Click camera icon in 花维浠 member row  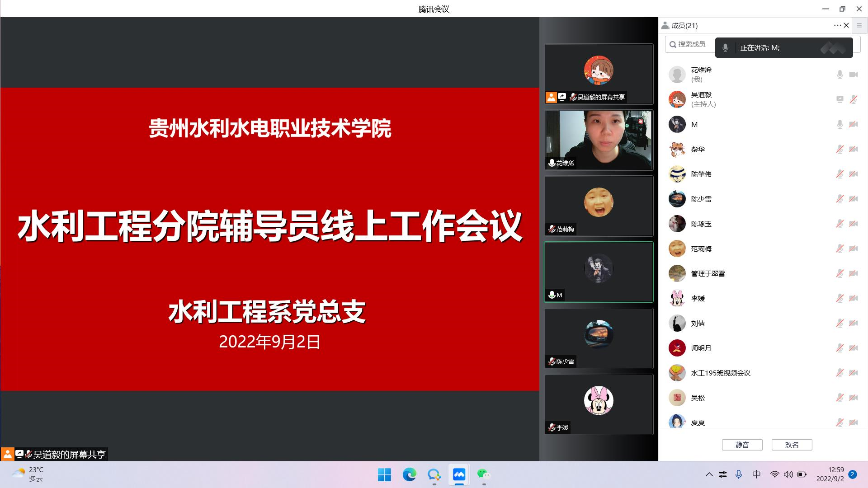point(854,75)
